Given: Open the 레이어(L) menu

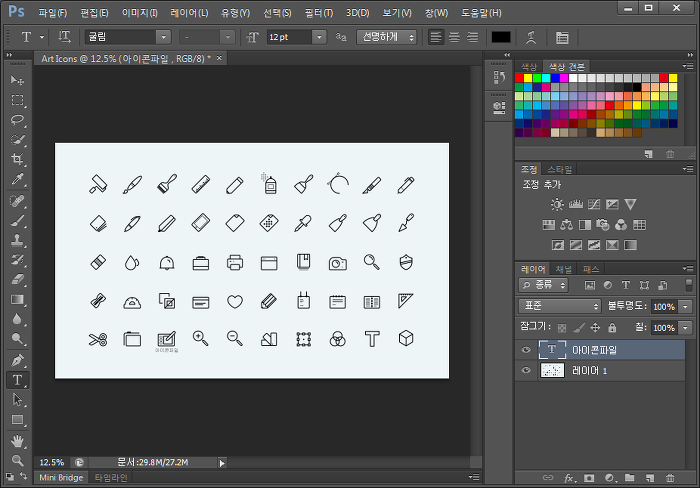Looking at the screenshot, I should coord(189,13).
